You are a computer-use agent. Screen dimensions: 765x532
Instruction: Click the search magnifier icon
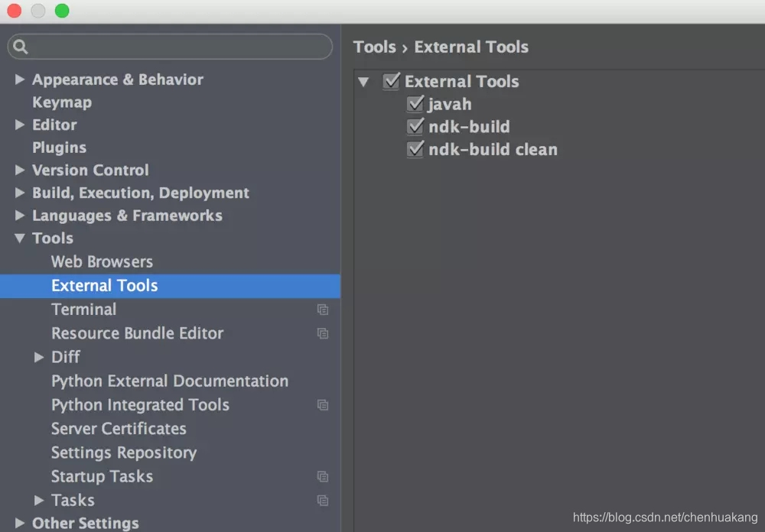pyautogui.click(x=20, y=47)
